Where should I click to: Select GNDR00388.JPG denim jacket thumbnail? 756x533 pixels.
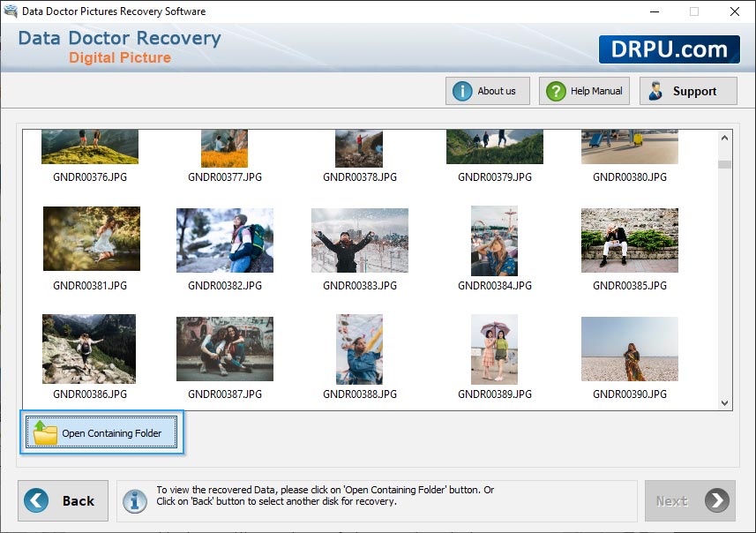click(x=359, y=349)
